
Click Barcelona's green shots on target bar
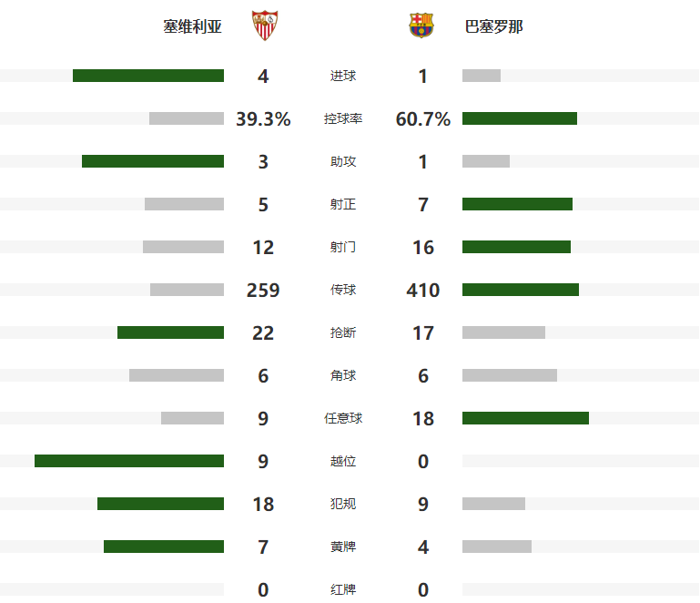click(517, 204)
